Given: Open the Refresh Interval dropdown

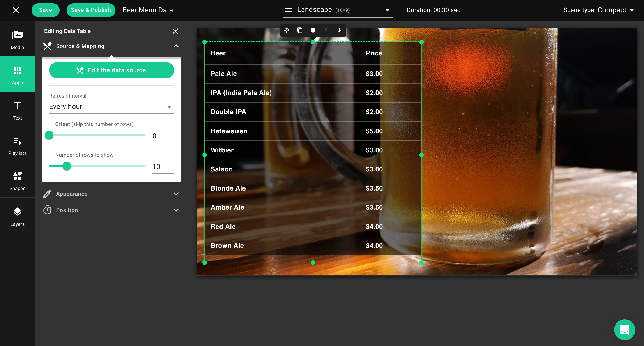Looking at the screenshot, I should 111,106.
